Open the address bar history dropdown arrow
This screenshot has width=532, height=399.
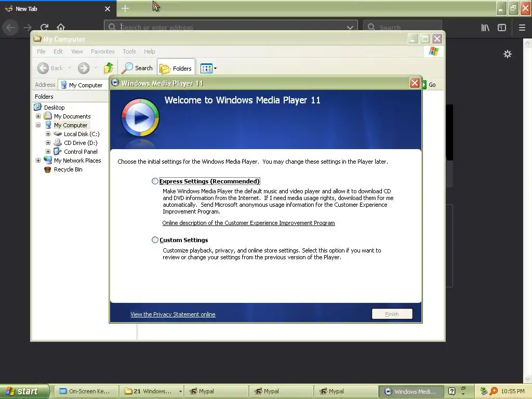350,28
